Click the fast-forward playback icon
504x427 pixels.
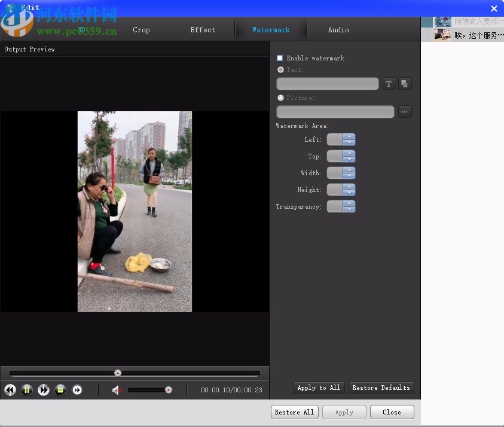click(x=43, y=389)
